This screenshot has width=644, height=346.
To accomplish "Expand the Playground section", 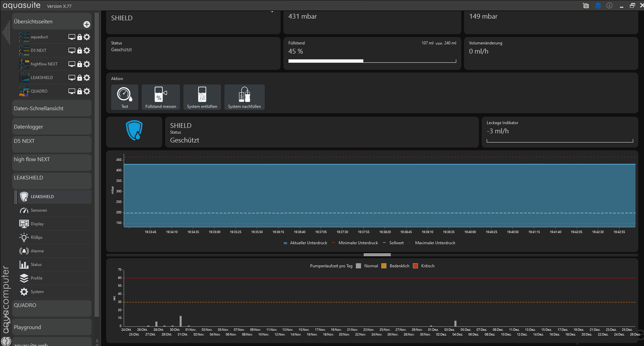I will point(52,326).
